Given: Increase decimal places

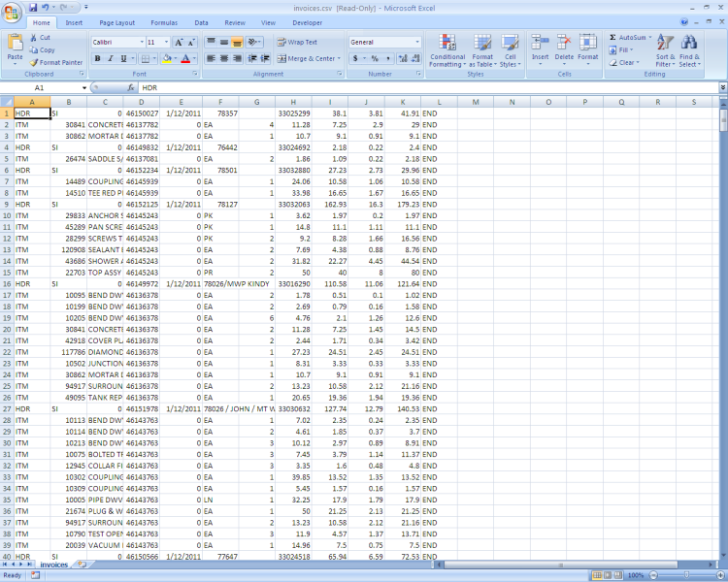Looking at the screenshot, I should [x=403, y=58].
